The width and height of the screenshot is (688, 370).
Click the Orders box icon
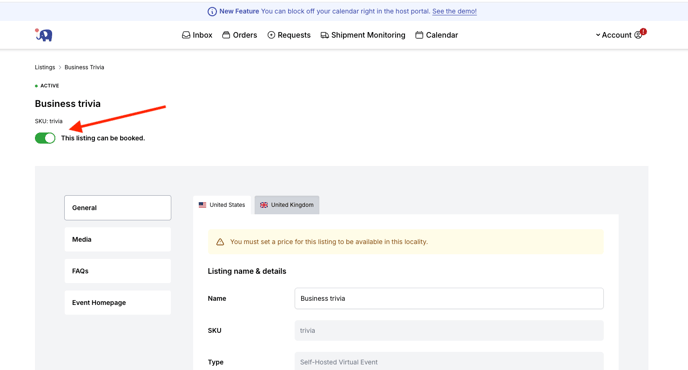(x=226, y=35)
